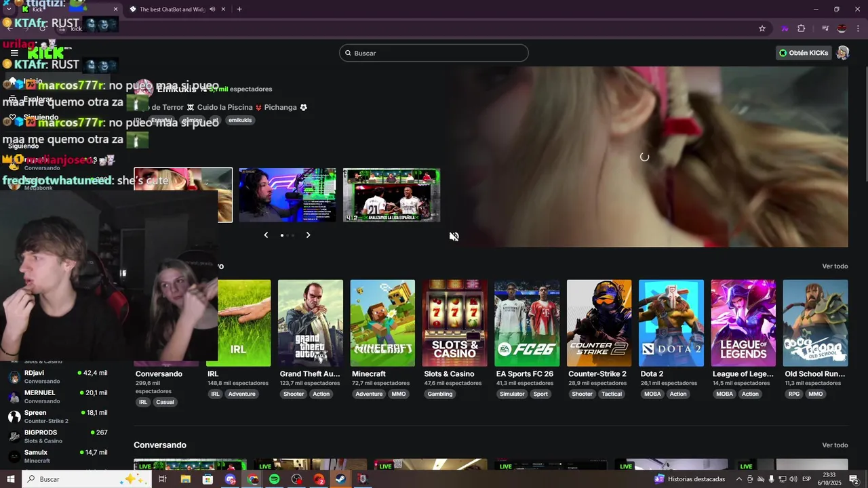This screenshot has height=488, width=868.
Task: Go to previous featured stream arrow
Action: click(x=266, y=235)
